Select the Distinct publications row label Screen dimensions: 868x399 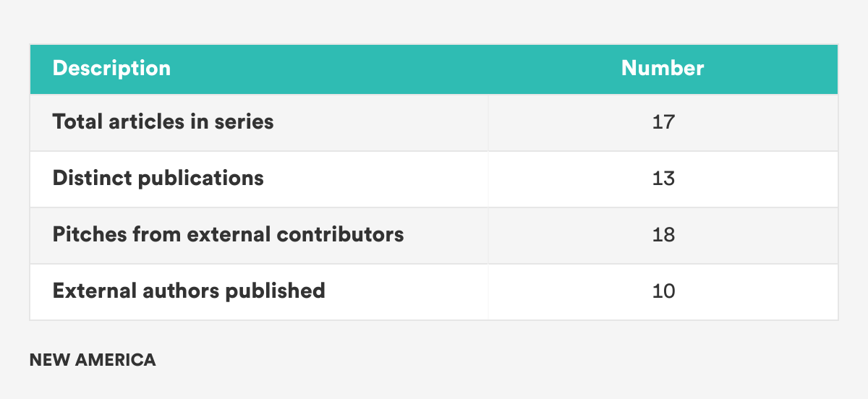pos(158,178)
